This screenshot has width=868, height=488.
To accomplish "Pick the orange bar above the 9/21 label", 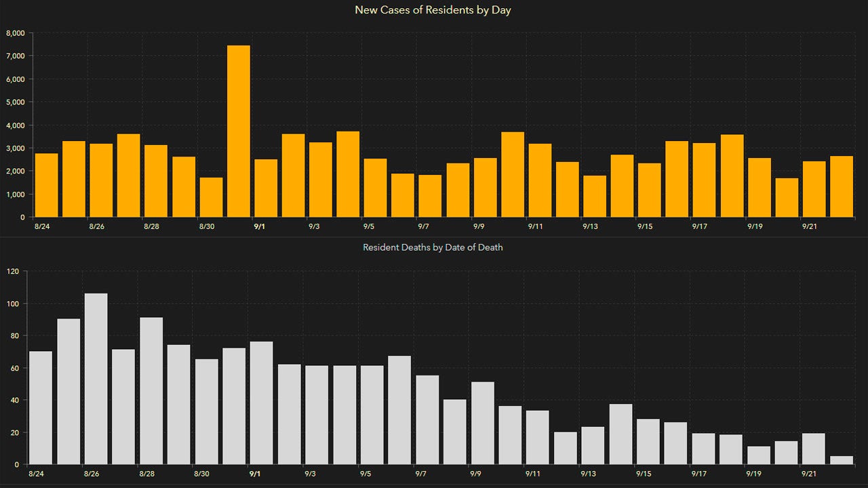I will pos(814,189).
